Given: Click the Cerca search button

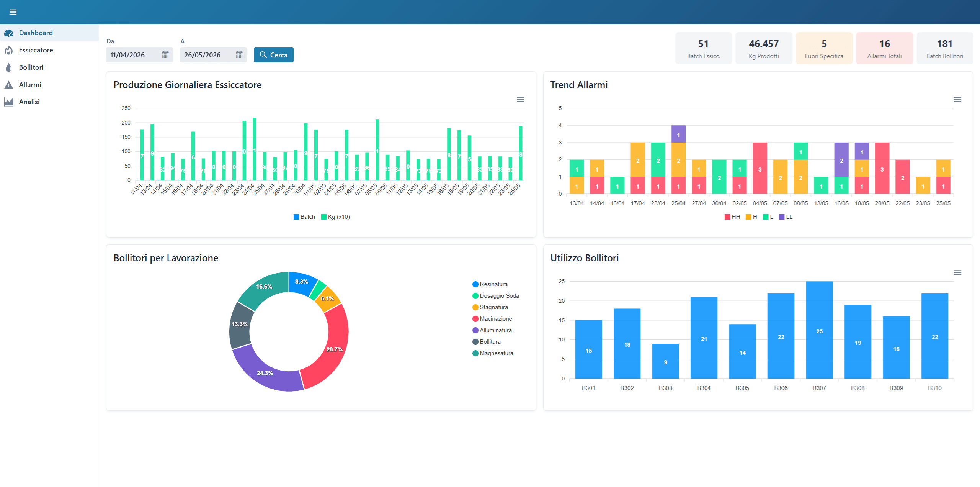Looking at the screenshot, I should point(274,55).
